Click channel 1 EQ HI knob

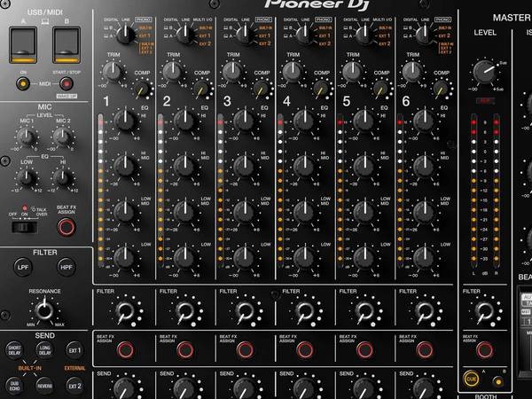(125, 121)
